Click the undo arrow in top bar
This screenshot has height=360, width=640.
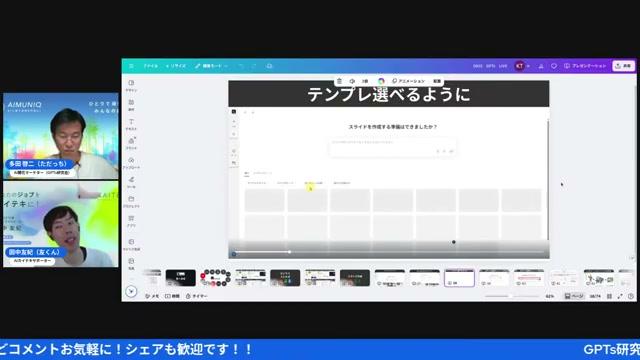241,66
